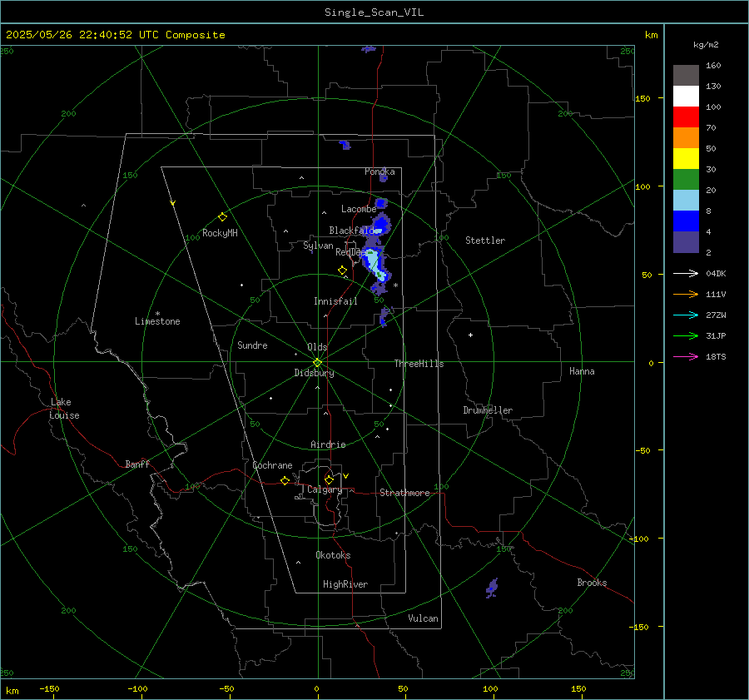Click the Cochrane town label
Image resolution: width=749 pixels, height=700 pixels.
[272, 465]
